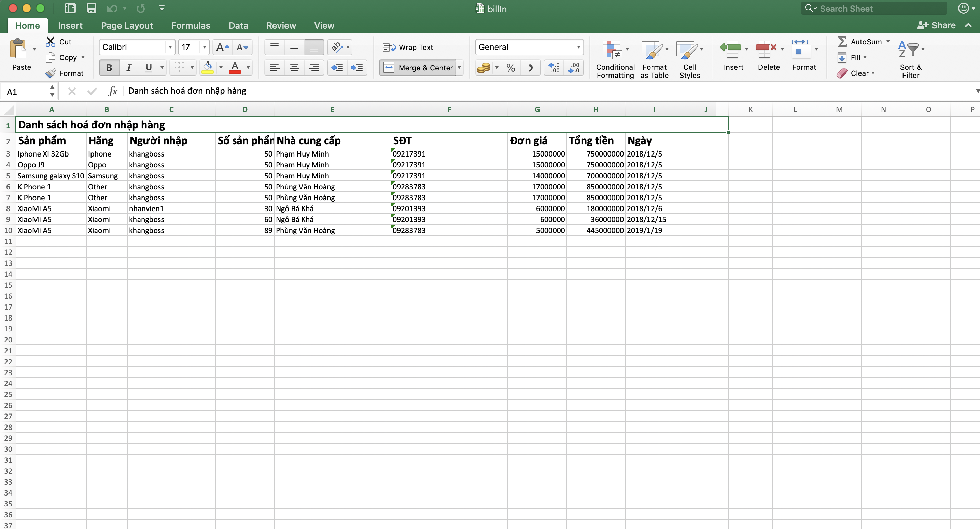Toggle Merge & Center
The width and height of the screenshot is (980, 529).
click(x=417, y=68)
